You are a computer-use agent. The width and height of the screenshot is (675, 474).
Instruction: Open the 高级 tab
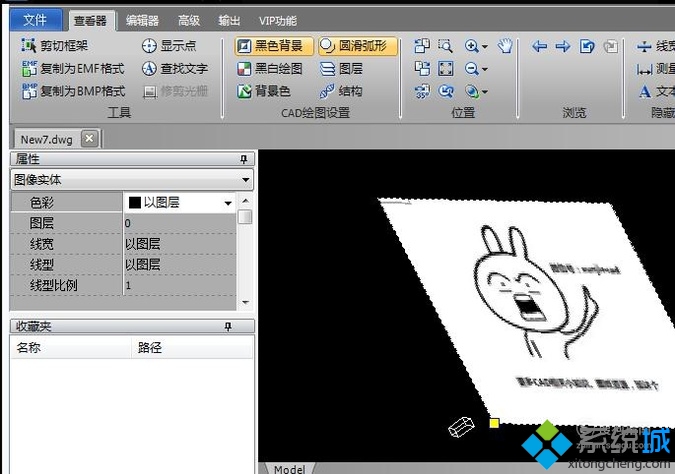[x=189, y=21]
